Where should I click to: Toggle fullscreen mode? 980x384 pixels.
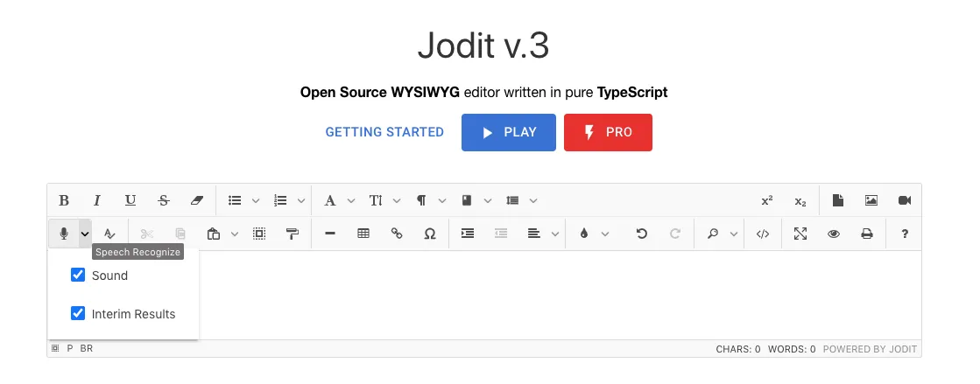(x=800, y=234)
